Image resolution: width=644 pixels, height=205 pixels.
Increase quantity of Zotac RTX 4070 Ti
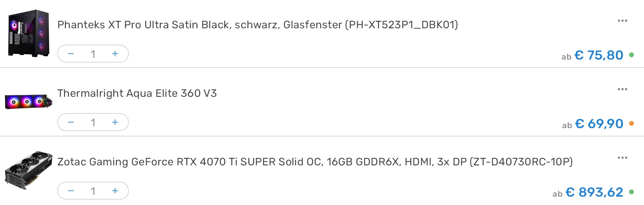115,191
